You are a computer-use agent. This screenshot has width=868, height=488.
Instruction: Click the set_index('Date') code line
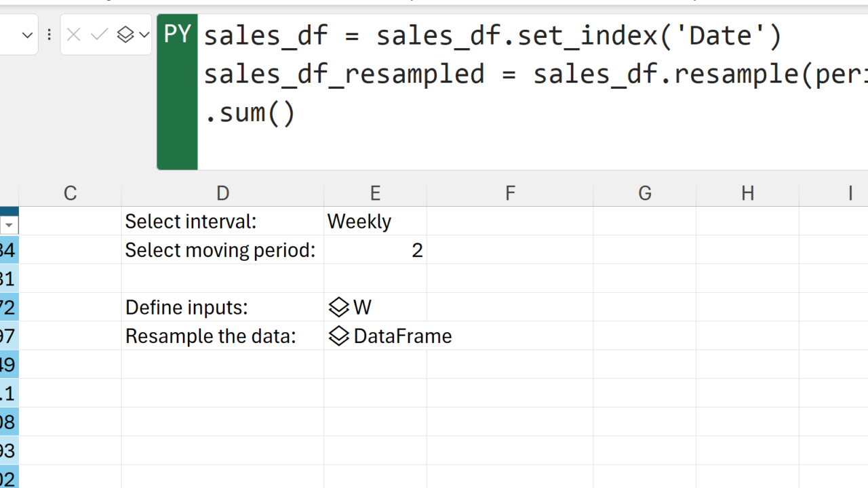tap(493, 35)
